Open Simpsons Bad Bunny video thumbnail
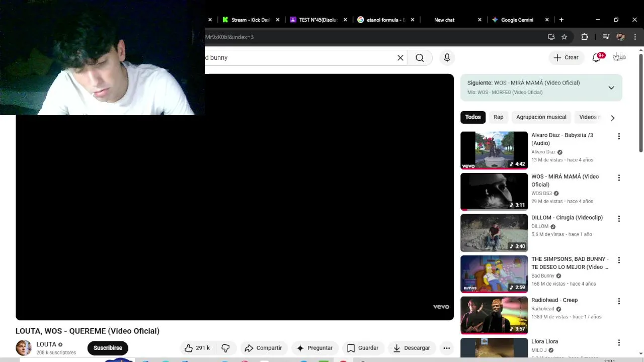The height and width of the screenshot is (362, 644). coord(494,274)
